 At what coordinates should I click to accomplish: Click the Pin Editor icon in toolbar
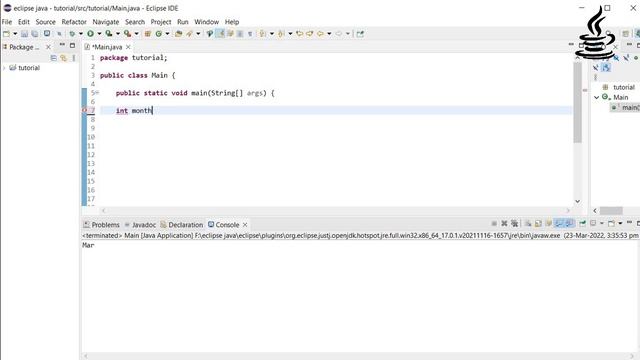[360, 34]
